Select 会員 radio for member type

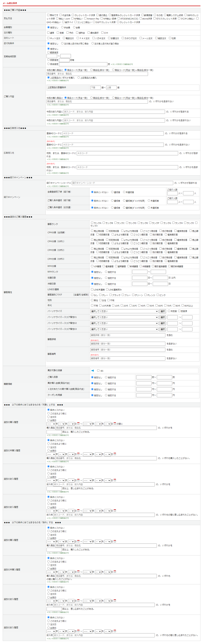74,27
